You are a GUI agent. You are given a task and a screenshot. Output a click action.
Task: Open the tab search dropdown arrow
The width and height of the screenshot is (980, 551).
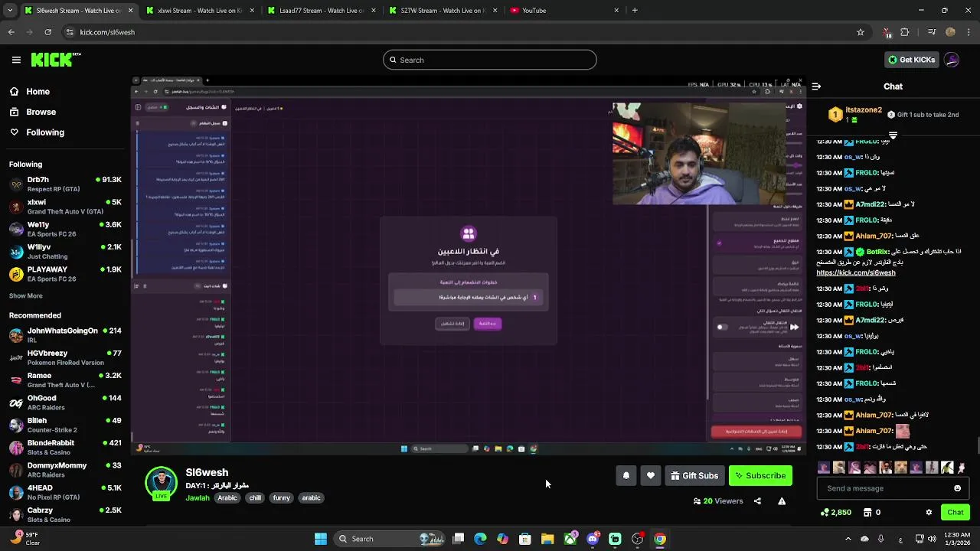pos(10,11)
